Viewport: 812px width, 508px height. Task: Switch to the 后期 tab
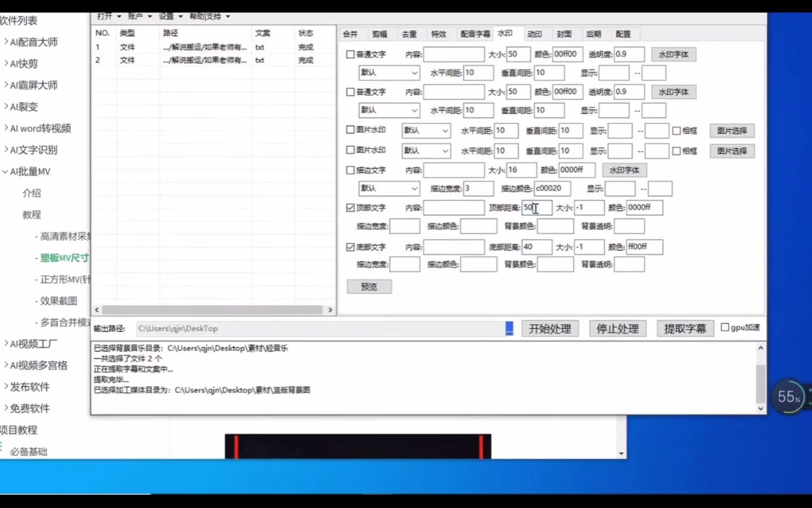(593, 34)
